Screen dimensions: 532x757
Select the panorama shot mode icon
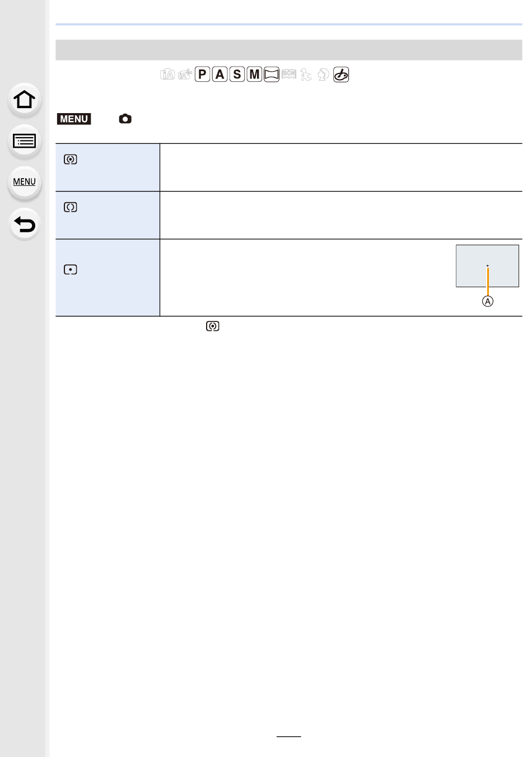pyautogui.click(x=272, y=74)
